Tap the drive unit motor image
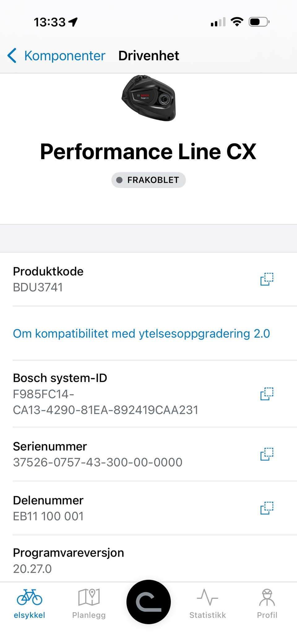This screenshot has width=297, height=644. coord(149,98)
